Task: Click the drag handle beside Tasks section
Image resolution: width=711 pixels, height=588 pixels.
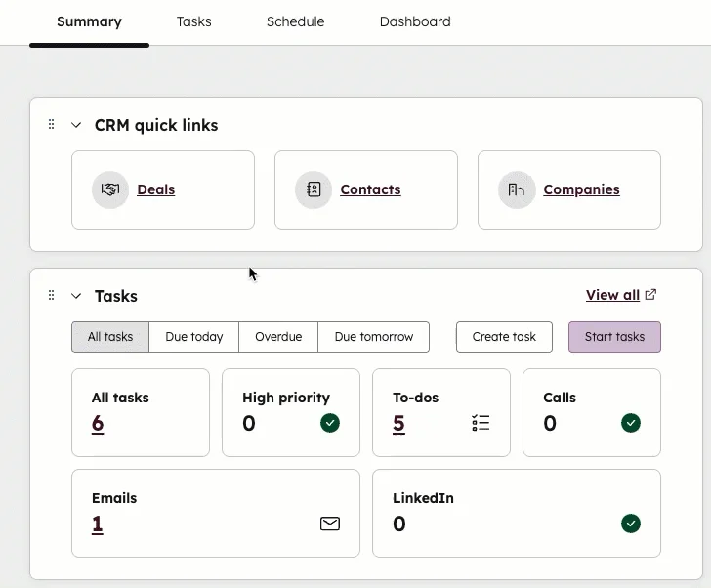Action: (x=52, y=296)
